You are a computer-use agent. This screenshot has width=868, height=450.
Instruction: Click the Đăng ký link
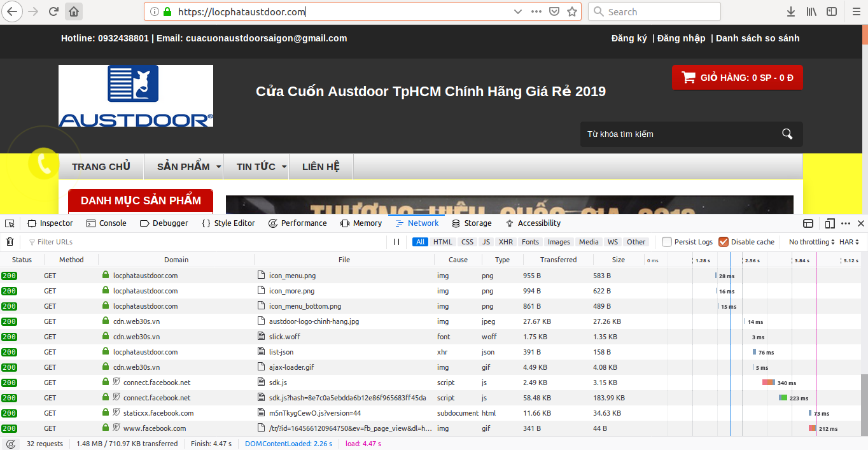pyautogui.click(x=629, y=38)
